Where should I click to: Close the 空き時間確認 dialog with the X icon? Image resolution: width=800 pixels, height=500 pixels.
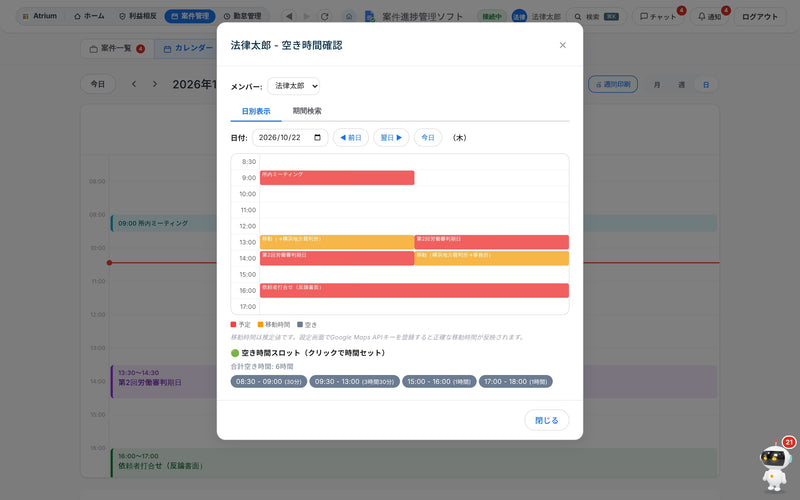coord(562,45)
